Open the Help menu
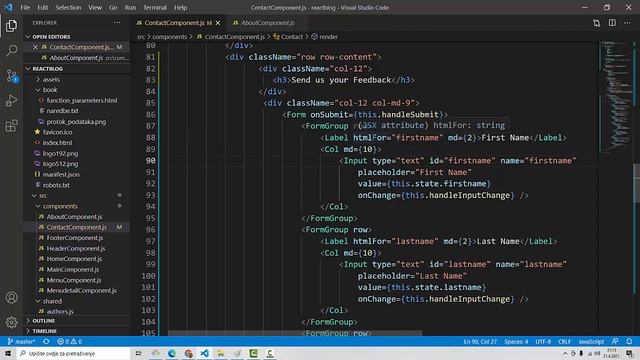This screenshot has width=640, height=360. [x=180, y=7]
